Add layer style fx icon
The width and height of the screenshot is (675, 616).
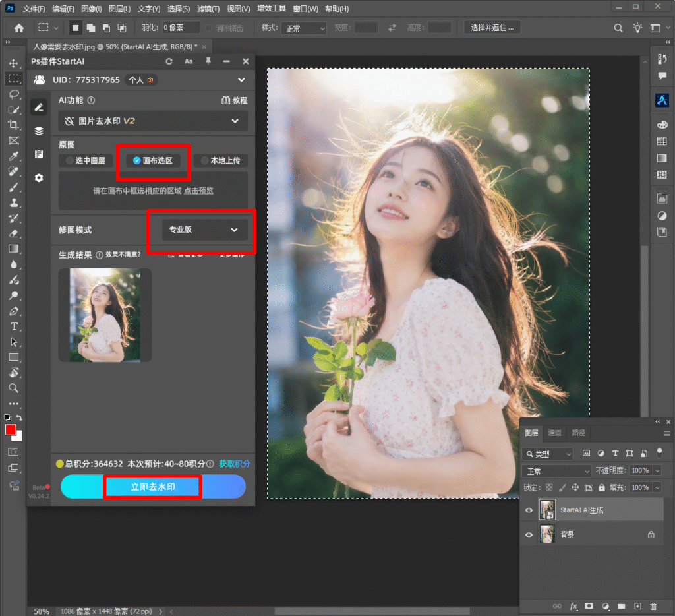[x=573, y=606]
